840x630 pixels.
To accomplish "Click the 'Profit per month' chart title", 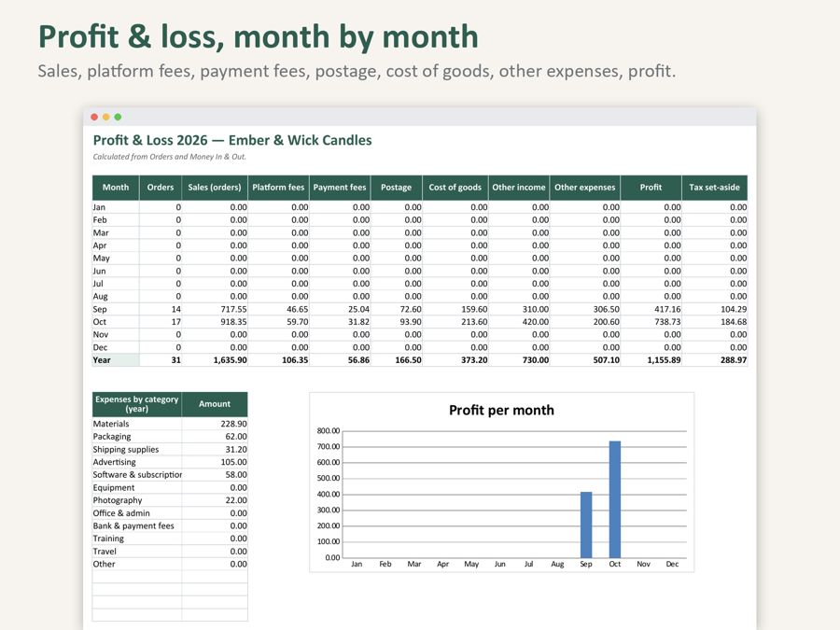I will (501, 411).
